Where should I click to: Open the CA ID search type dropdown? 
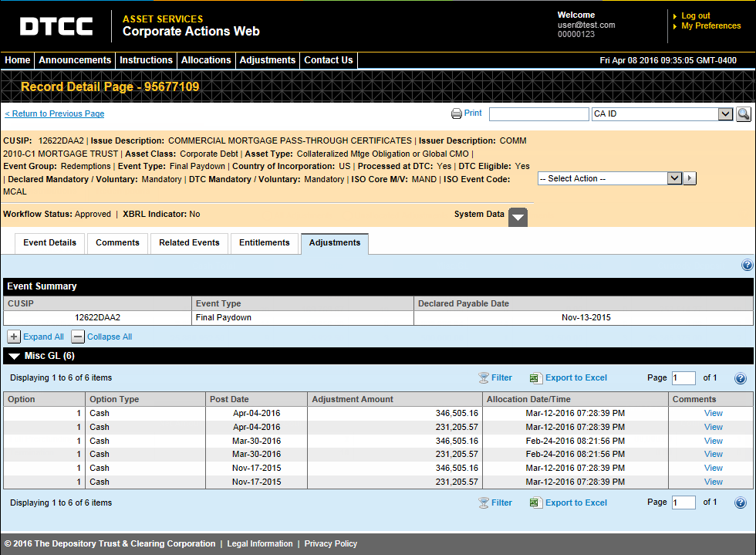tap(724, 114)
